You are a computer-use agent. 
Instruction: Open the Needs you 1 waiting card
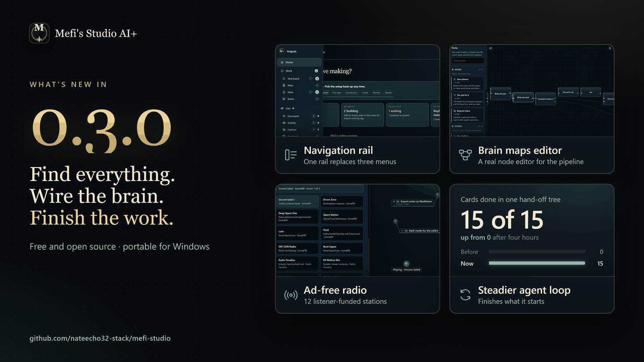407,115
